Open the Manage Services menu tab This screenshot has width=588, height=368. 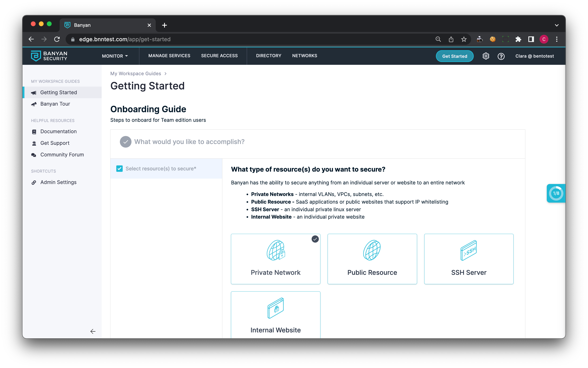tap(169, 56)
